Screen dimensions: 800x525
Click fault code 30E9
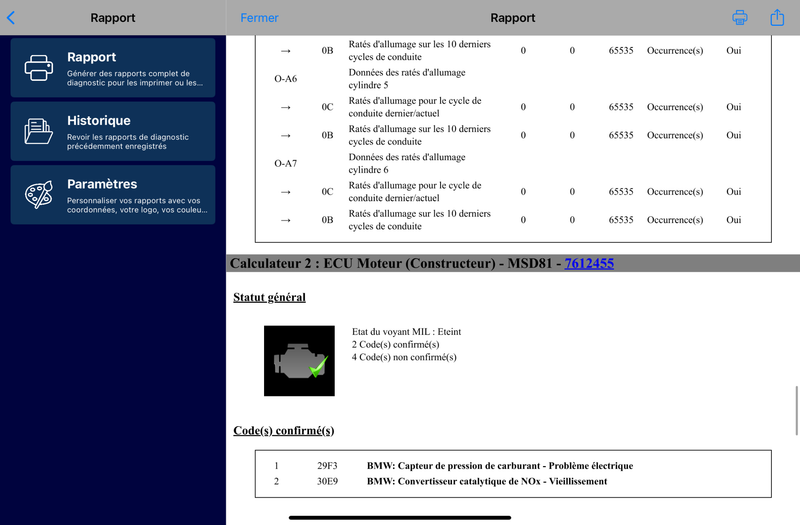click(327, 481)
